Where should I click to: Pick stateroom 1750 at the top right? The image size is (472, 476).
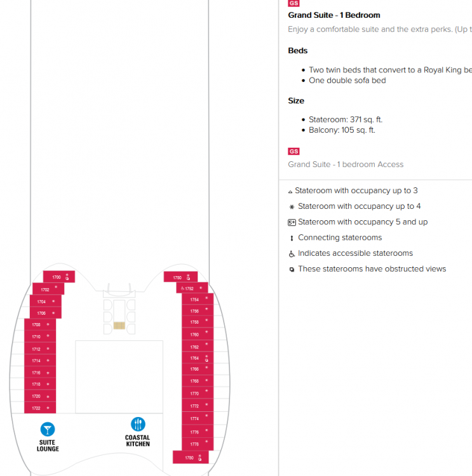(180, 277)
